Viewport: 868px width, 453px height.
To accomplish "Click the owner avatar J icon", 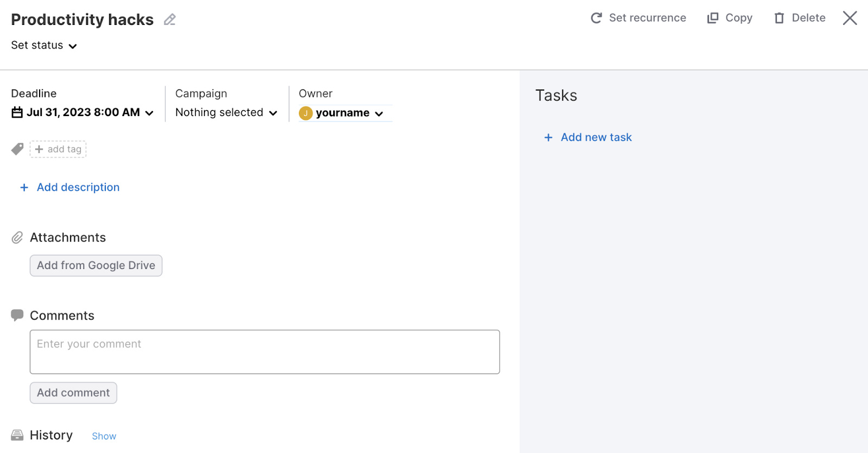I will coord(305,113).
